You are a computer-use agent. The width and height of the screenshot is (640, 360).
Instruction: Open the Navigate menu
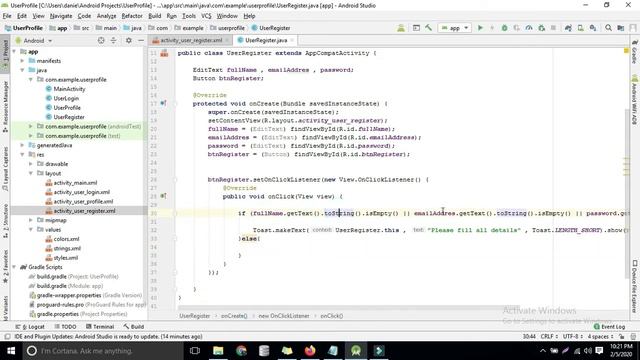(61, 16)
